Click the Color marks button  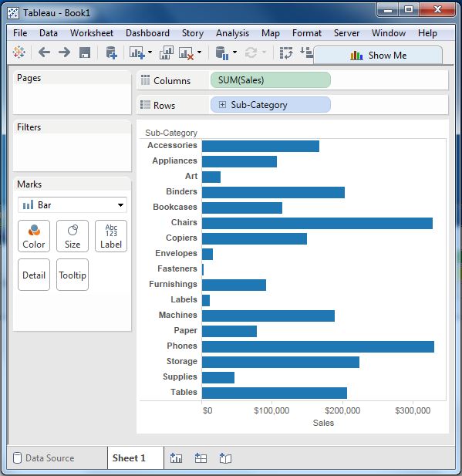(34, 236)
